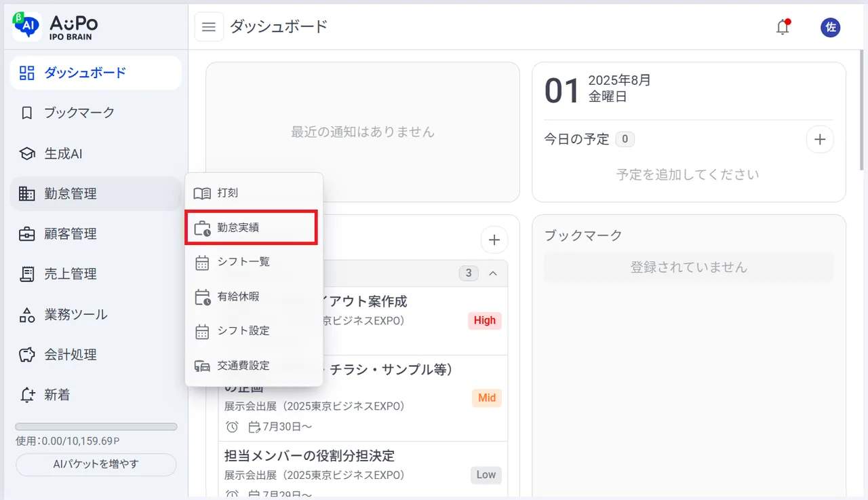Select 勤怠実績 from the submenu
The width and height of the screenshot is (868, 500).
coord(251,228)
